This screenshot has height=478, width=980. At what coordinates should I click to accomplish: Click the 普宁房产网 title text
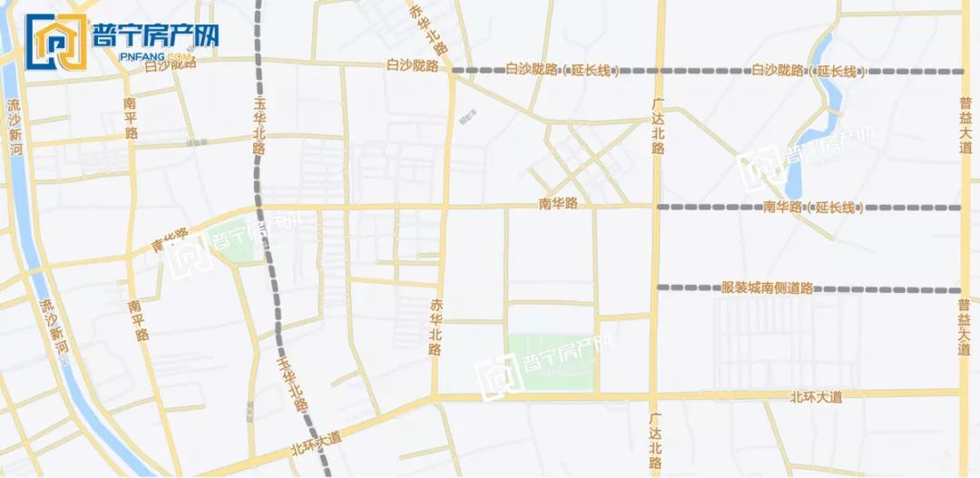[x=156, y=37]
